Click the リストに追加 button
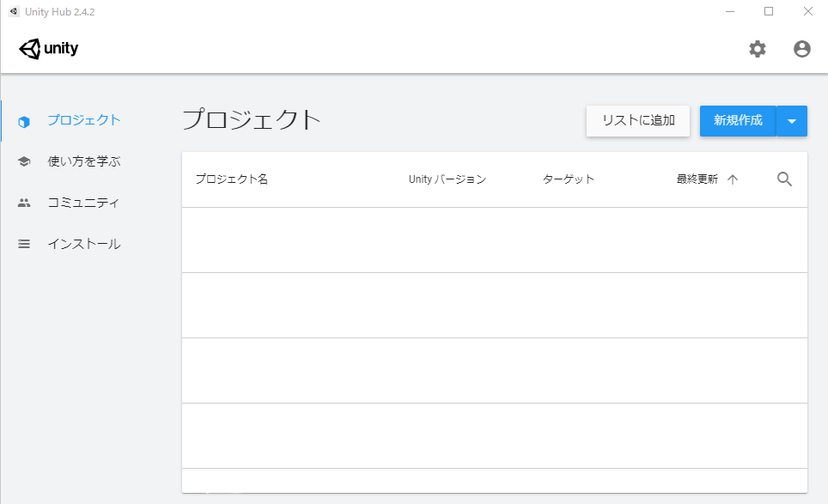 (x=638, y=121)
